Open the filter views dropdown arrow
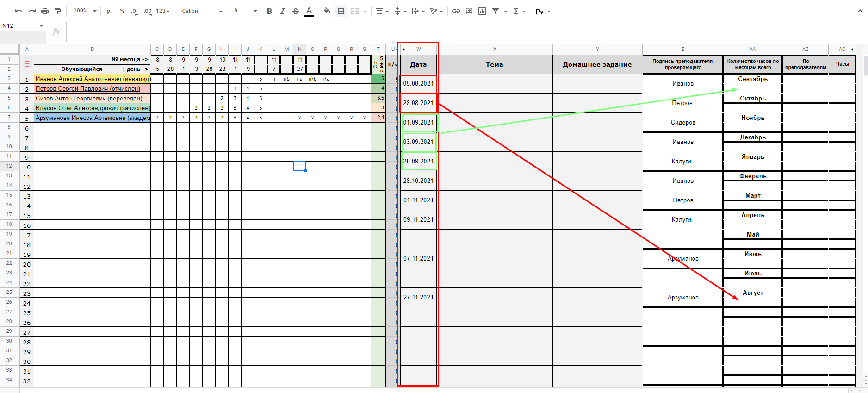 pos(506,11)
